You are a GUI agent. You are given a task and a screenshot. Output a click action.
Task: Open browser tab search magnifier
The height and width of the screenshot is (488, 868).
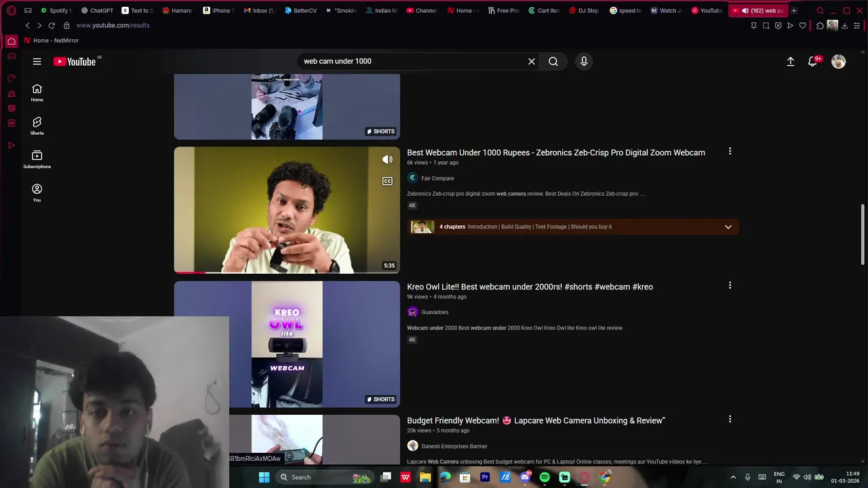pos(820,11)
